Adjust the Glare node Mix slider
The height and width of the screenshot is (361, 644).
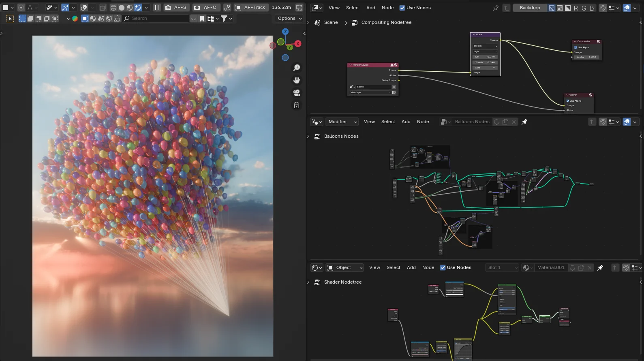coord(485,57)
